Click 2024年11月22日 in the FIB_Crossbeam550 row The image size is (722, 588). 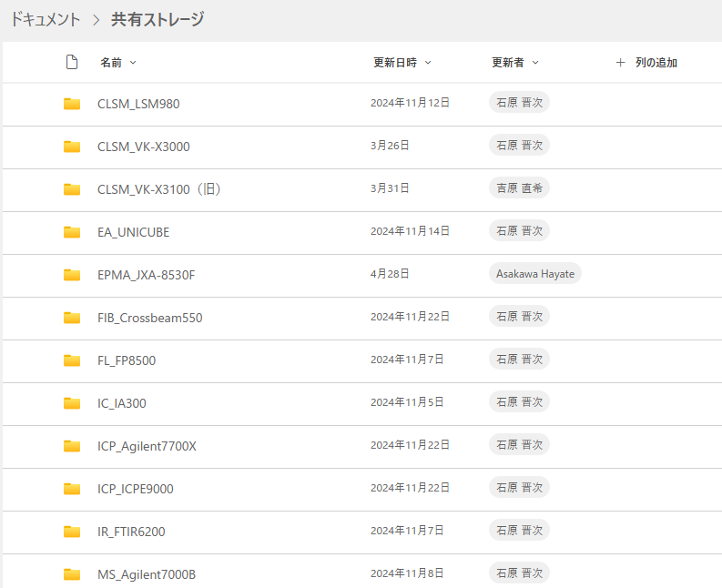tap(410, 317)
